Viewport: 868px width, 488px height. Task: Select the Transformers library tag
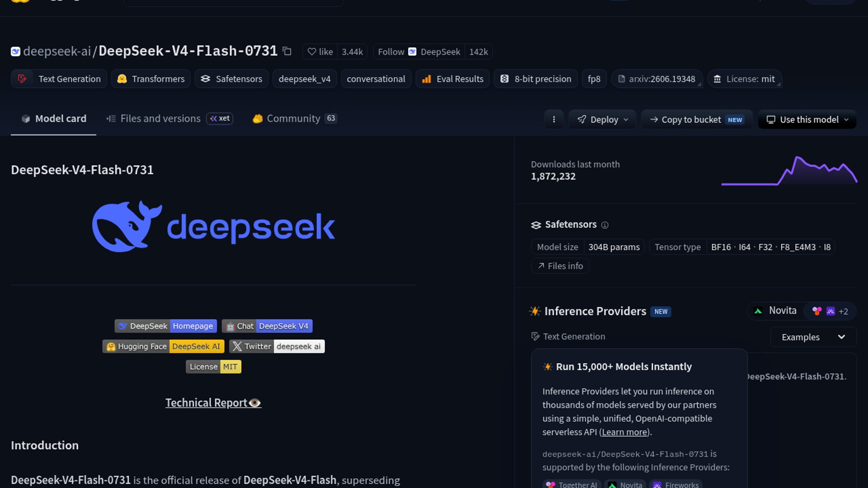pos(151,79)
